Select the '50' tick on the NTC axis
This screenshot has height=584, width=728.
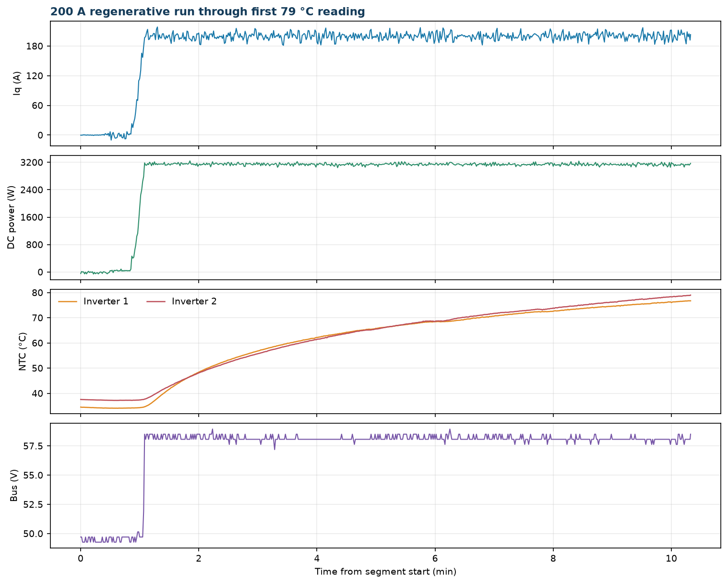coord(39,368)
